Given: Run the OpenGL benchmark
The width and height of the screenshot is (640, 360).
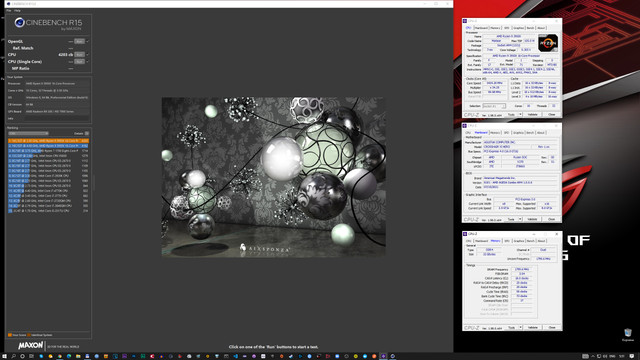Looking at the screenshot, I should (80, 41).
